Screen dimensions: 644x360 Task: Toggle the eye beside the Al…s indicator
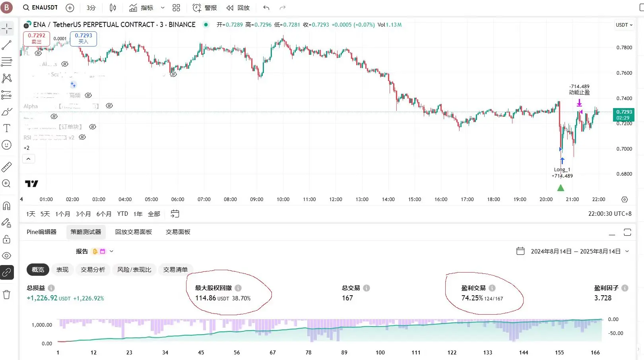65,64
